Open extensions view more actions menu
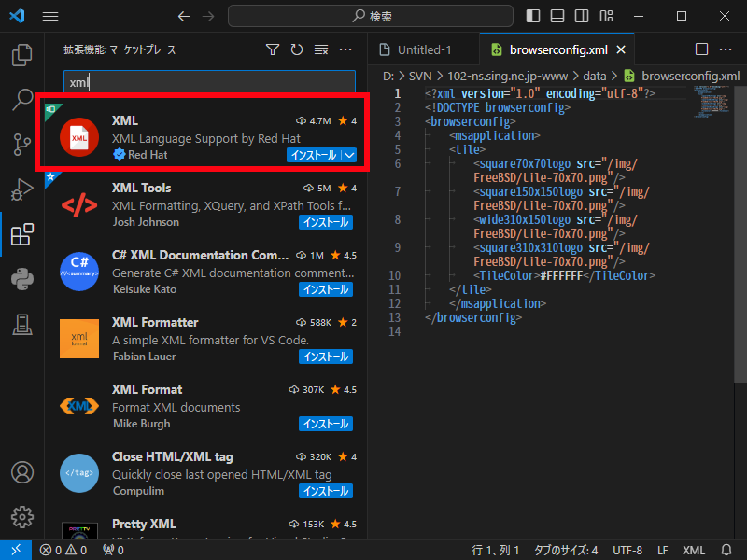The image size is (747, 560). coord(345,49)
